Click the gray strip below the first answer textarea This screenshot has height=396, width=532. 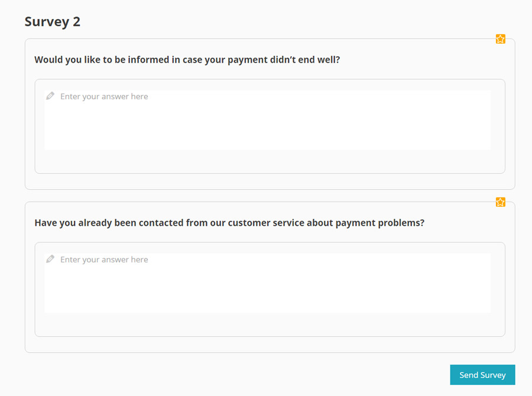270,161
